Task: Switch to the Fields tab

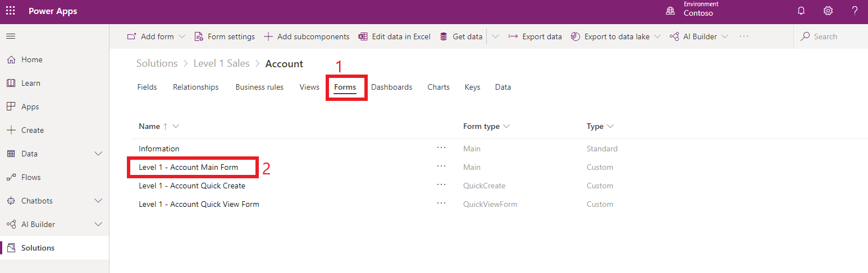Action: tap(147, 87)
